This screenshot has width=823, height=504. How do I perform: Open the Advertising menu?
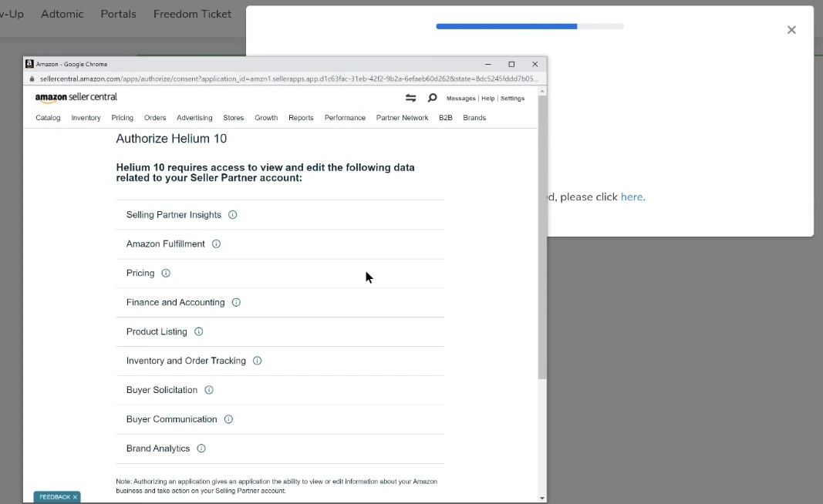(194, 118)
